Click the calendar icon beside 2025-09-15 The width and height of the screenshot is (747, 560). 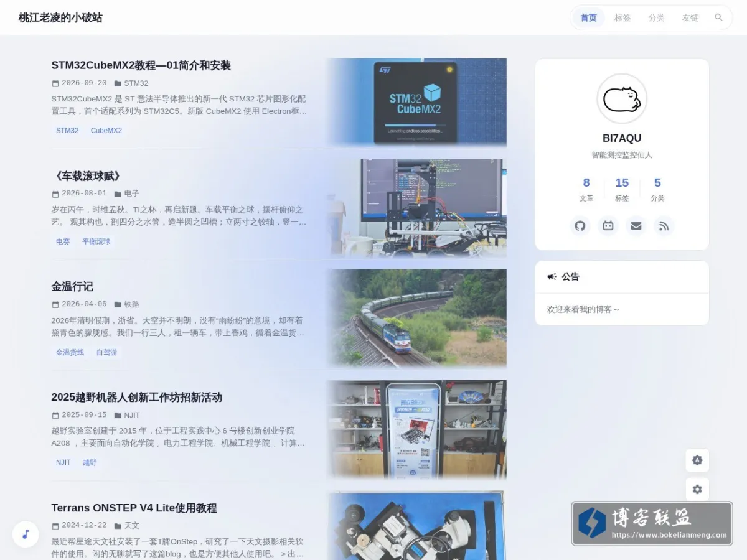tap(55, 415)
